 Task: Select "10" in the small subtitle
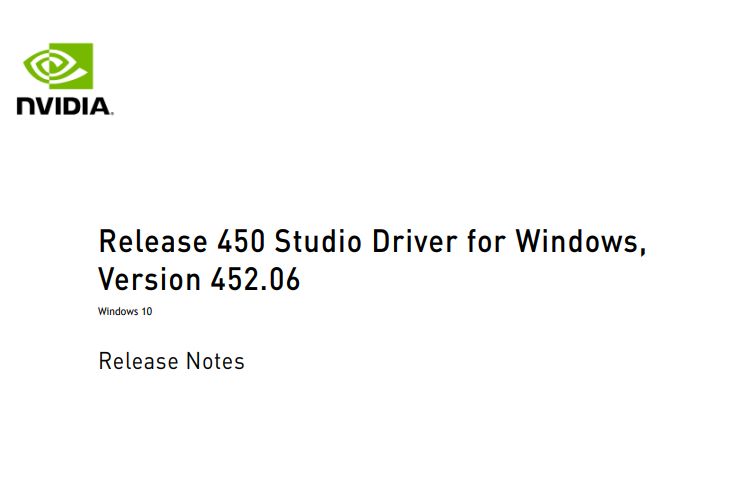147,312
